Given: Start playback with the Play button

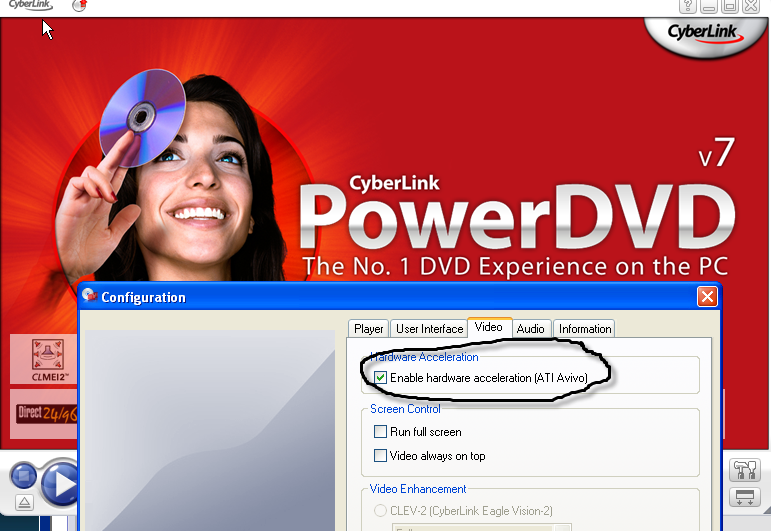Looking at the screenshot, I should point(60,484).
